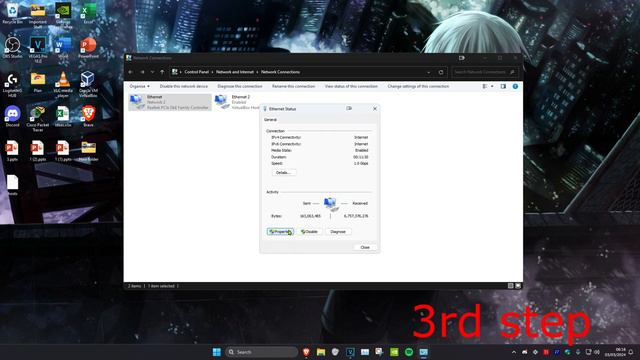The image size is (640, 360).
Task: Open the Windows Start menu
Action: click(x=216, y=352)
